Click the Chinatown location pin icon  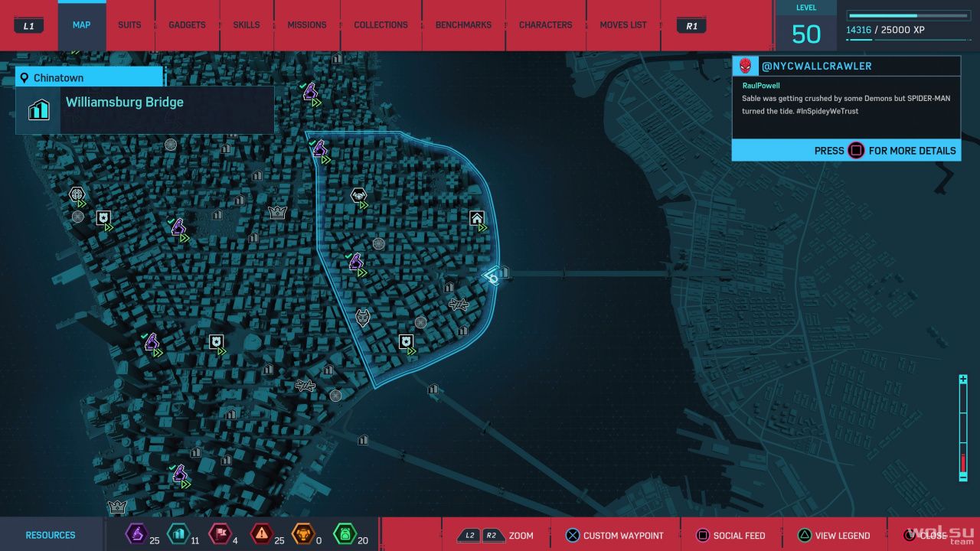[x=25, y=78]
